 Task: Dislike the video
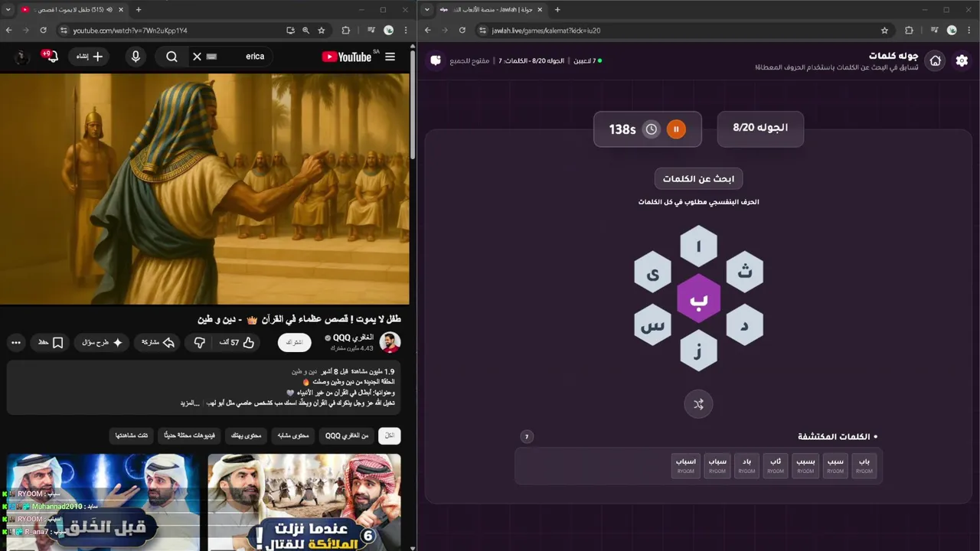tap(200, 343)
